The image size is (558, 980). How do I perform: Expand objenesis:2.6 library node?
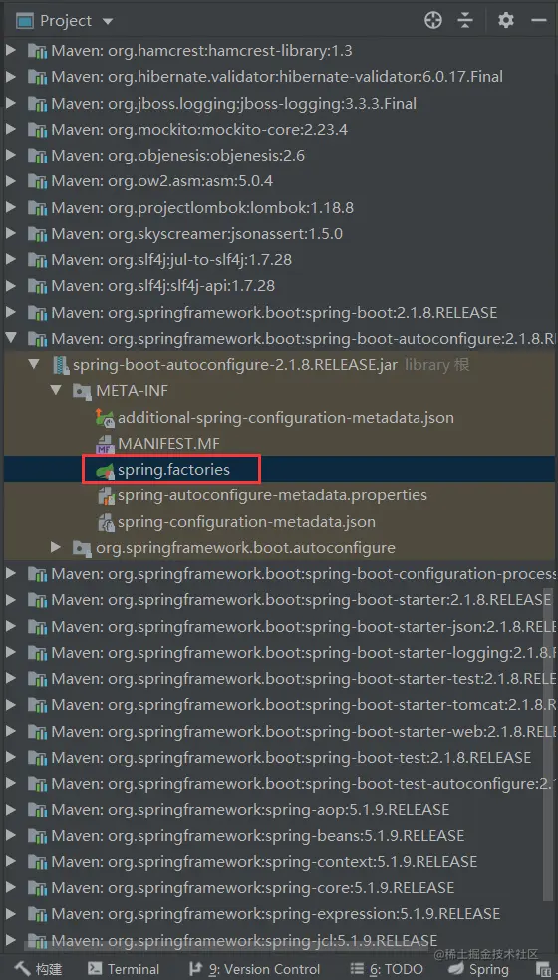11,155
